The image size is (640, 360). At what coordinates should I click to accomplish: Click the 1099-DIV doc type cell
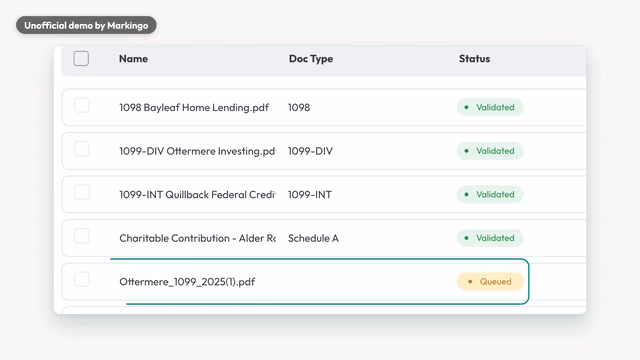tap(310, 151)
